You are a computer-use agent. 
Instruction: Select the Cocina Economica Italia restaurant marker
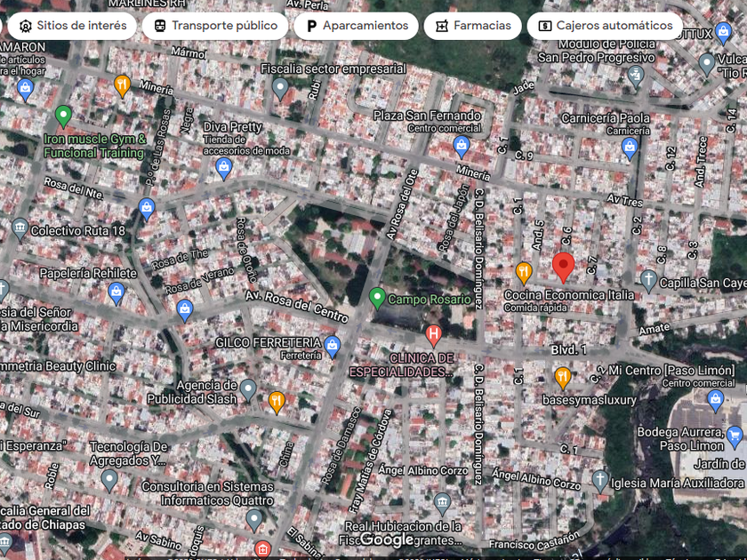click(524, 272)
